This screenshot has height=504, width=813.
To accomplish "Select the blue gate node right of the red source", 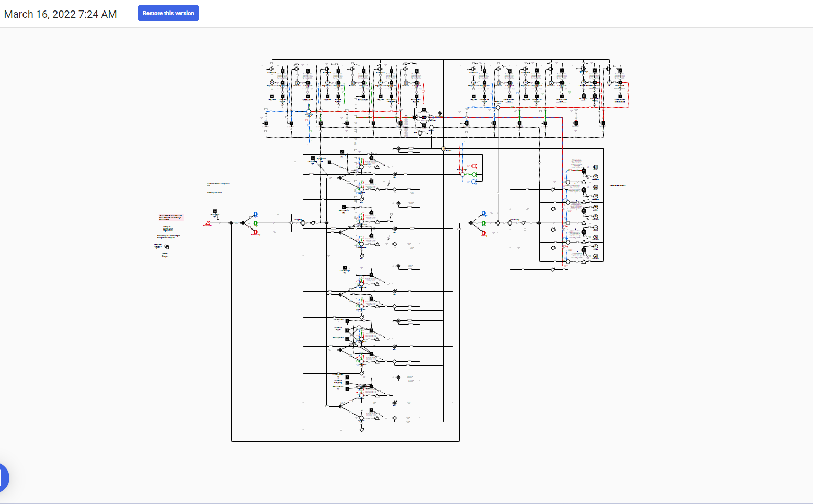I will click(256, 214).
